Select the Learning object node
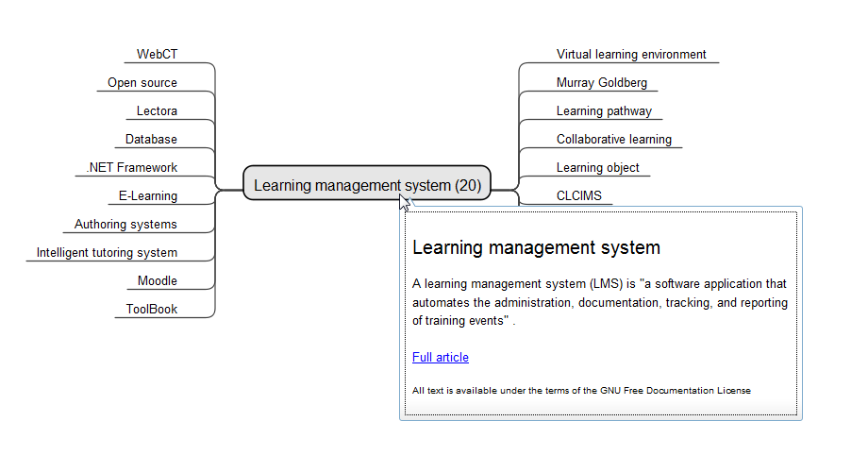 (598, 167)
